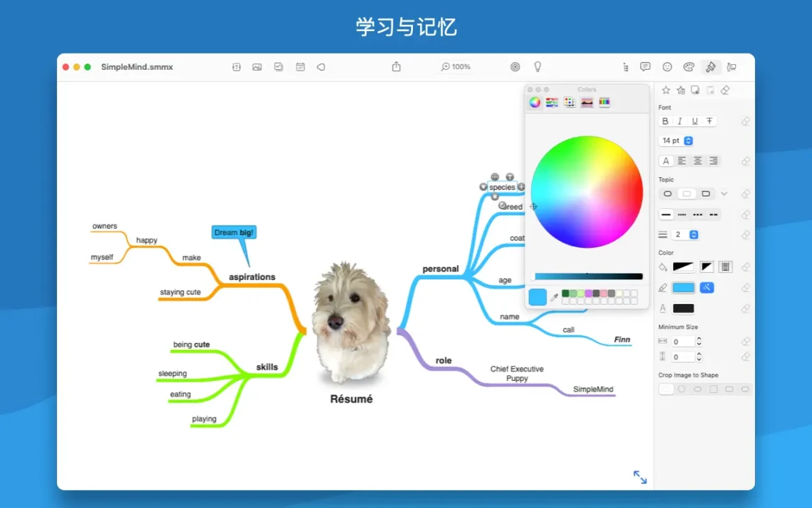
Task: Select long dashed border style
Action: click(x=713, y=214)
